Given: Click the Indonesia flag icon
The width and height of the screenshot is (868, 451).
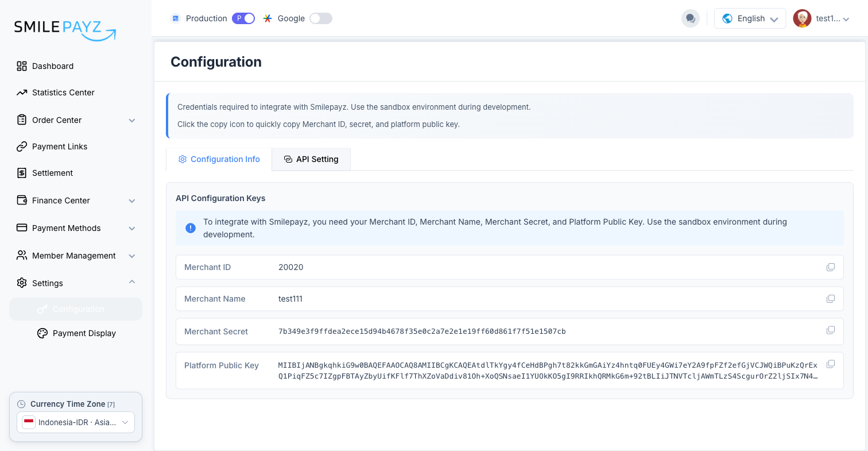Looking at the screenshot, I should (29, 422).
